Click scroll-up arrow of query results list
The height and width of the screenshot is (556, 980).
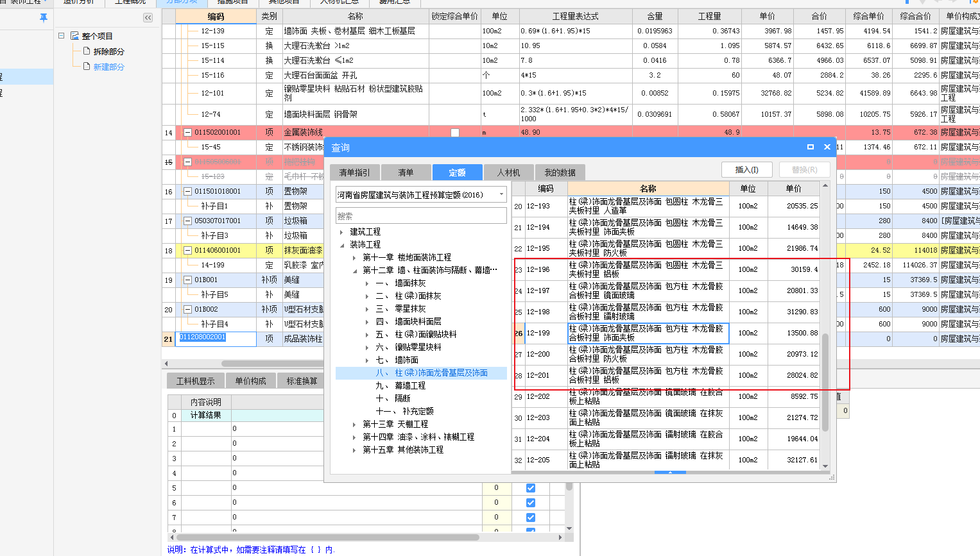click(825, 186)
